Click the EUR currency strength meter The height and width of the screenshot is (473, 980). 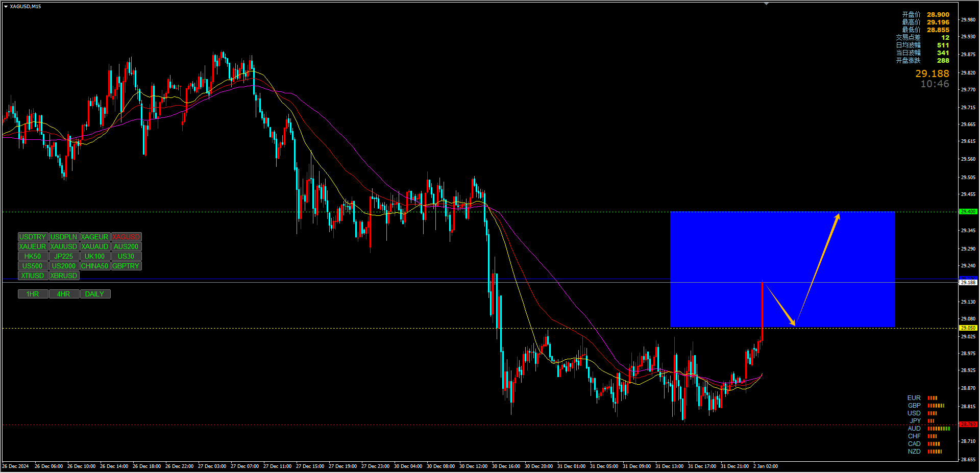pos(933,398)
